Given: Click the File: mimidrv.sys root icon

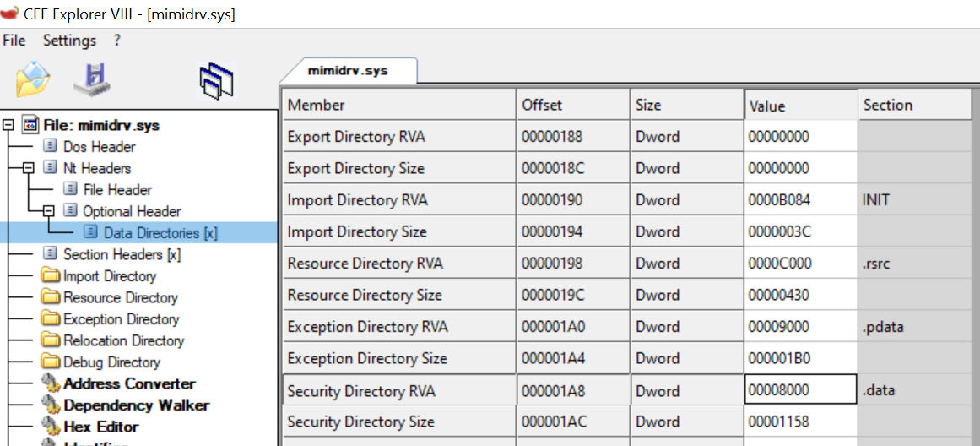Looking at the screenshot, I should tap(30, 125).
